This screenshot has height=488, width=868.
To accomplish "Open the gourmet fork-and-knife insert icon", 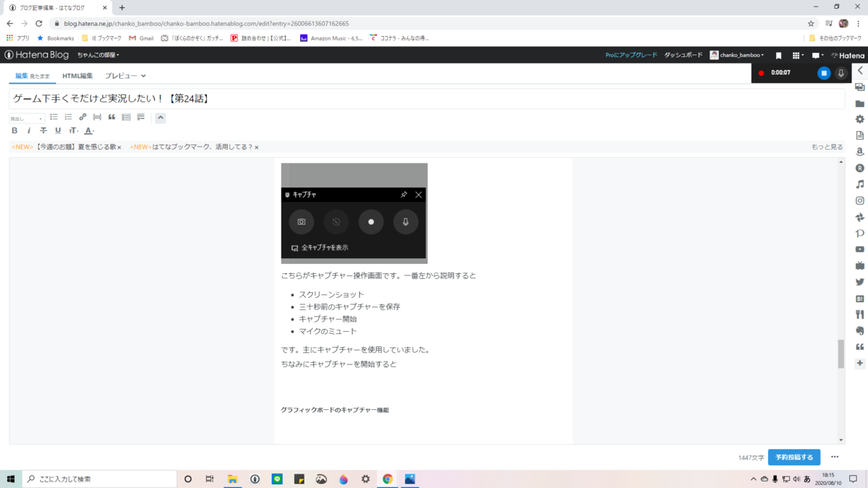I will pos(860,314).
